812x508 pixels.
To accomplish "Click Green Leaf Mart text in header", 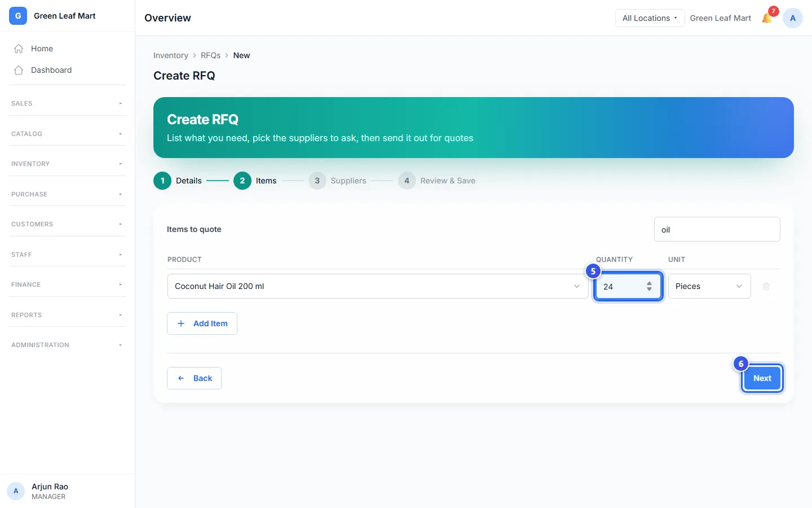I will [721, 18].
